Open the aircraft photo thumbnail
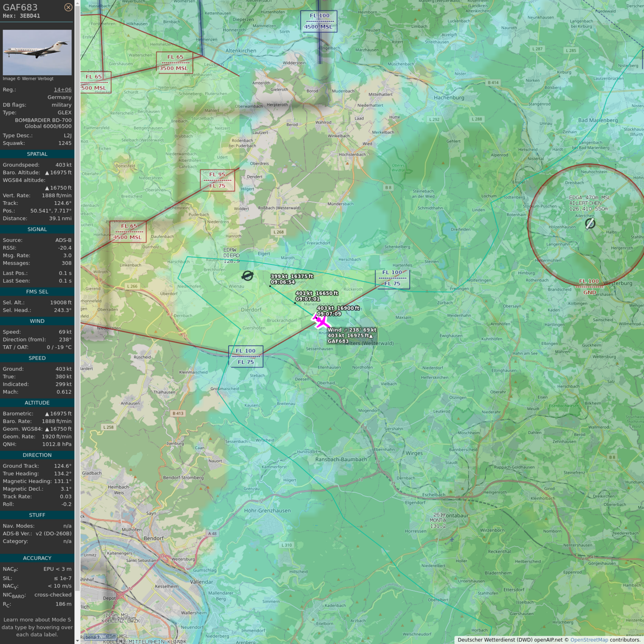This screenshot has height=644, width=644. [x=37, y=52]
